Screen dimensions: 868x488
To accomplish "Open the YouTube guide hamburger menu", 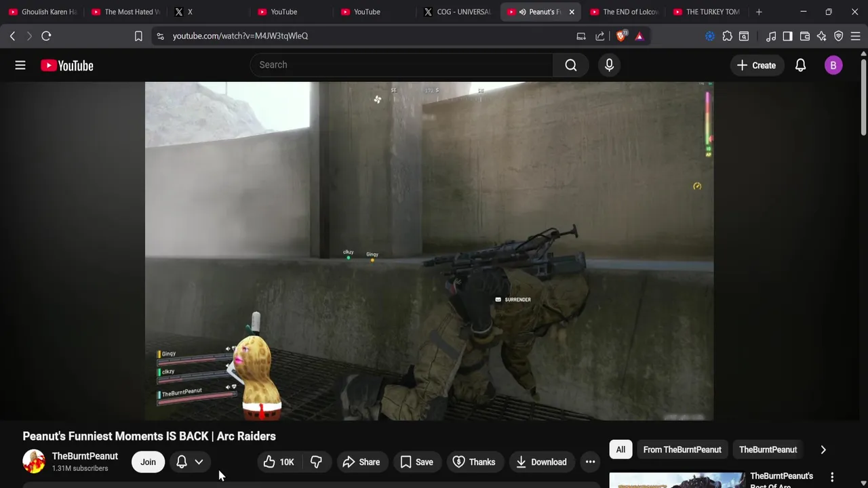I will tap(20, 65).
